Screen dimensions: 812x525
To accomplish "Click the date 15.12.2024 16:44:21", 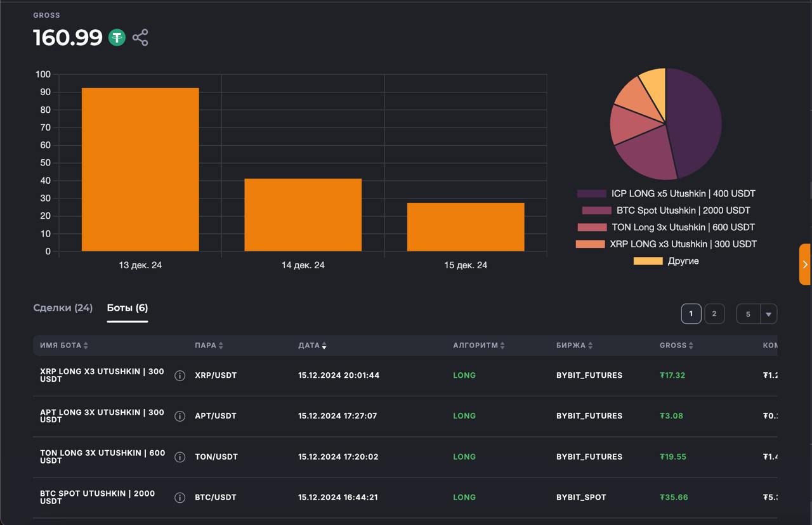I will 338,497.
